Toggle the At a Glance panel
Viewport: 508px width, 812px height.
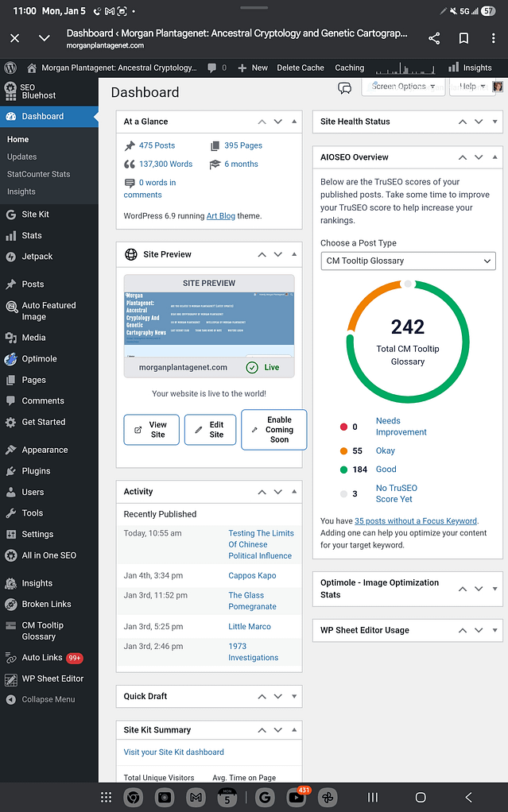295,122
